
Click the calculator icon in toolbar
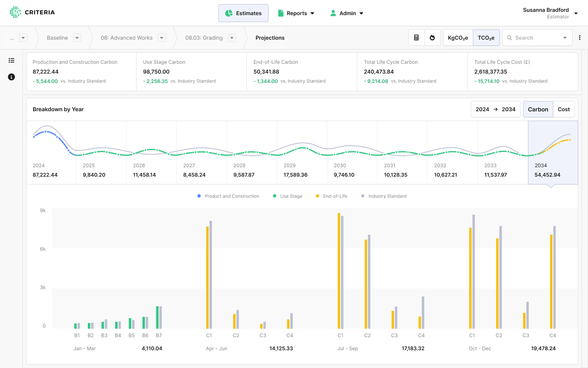tap(416, 38)
